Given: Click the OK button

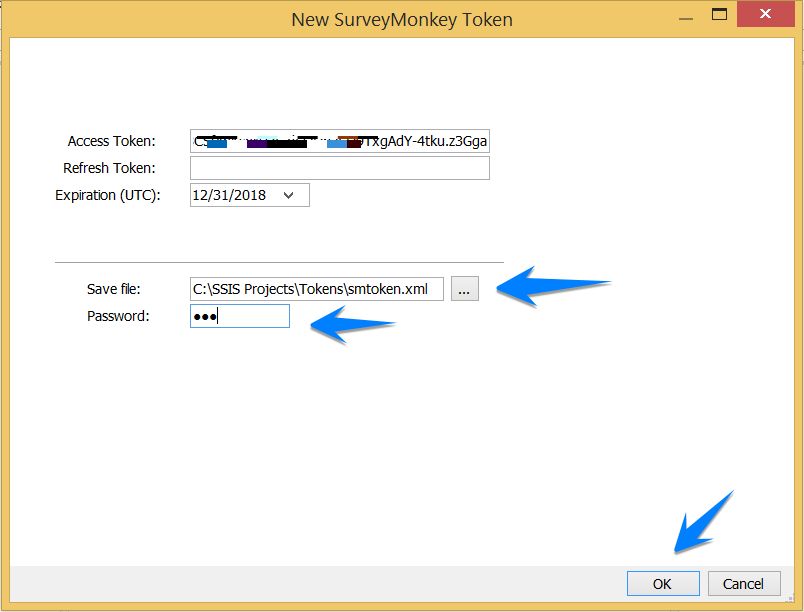Looking at the screenshot, I should 663,583.
